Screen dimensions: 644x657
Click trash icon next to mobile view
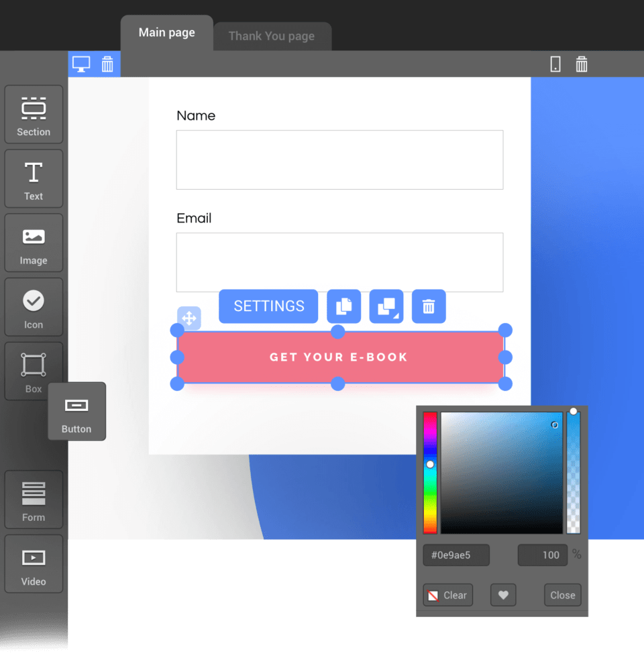582,64
